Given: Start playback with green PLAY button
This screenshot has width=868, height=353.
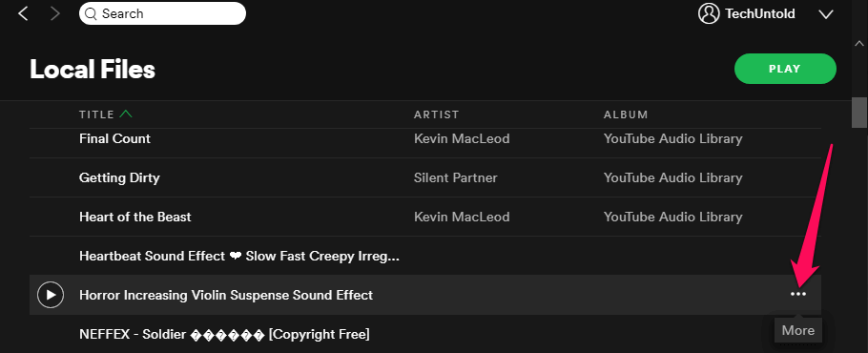Looking at the screenshot, I should click(x=785, y=69).
